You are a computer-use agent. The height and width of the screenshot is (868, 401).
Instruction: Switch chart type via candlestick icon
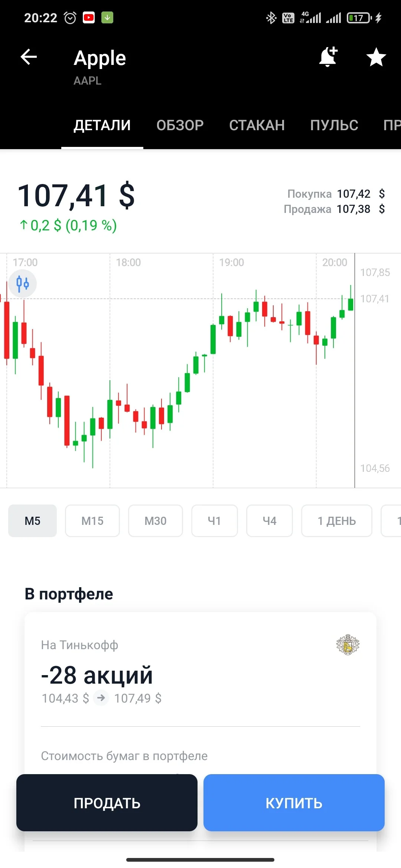tap(23, 284)
